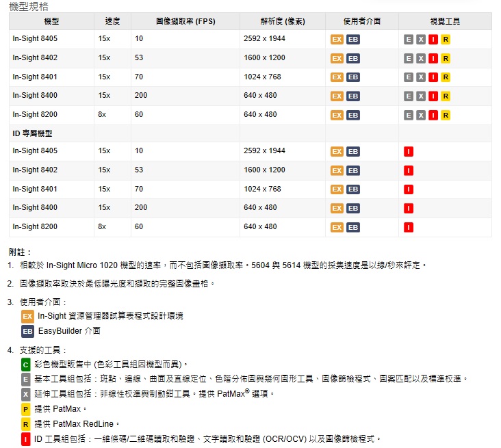Image resolution: width=501 pixels, height=448 pixels.
Task: Click the EX icon in the ID-section In-Sight 8402 row
Action: coord(337,170)
